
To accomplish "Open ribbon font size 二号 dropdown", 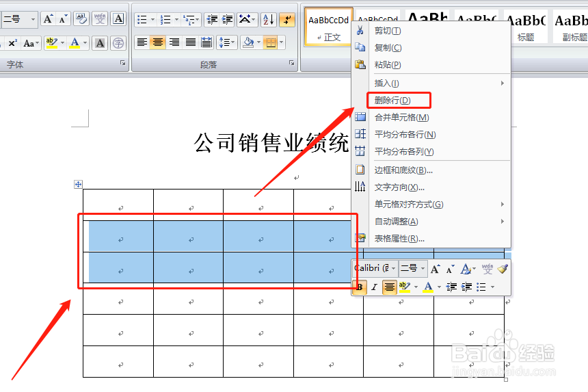I will [33, 19].
